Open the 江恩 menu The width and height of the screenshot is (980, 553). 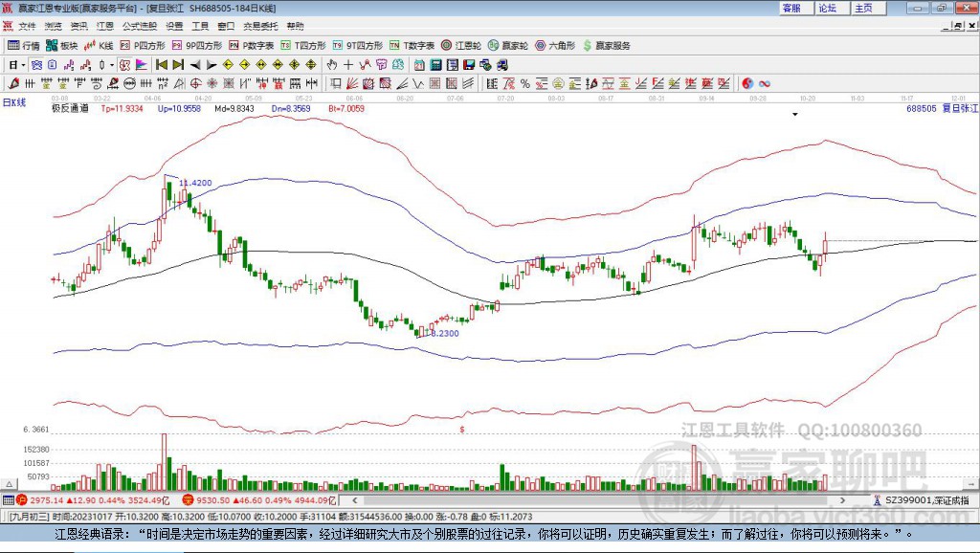tap(104, 26)
